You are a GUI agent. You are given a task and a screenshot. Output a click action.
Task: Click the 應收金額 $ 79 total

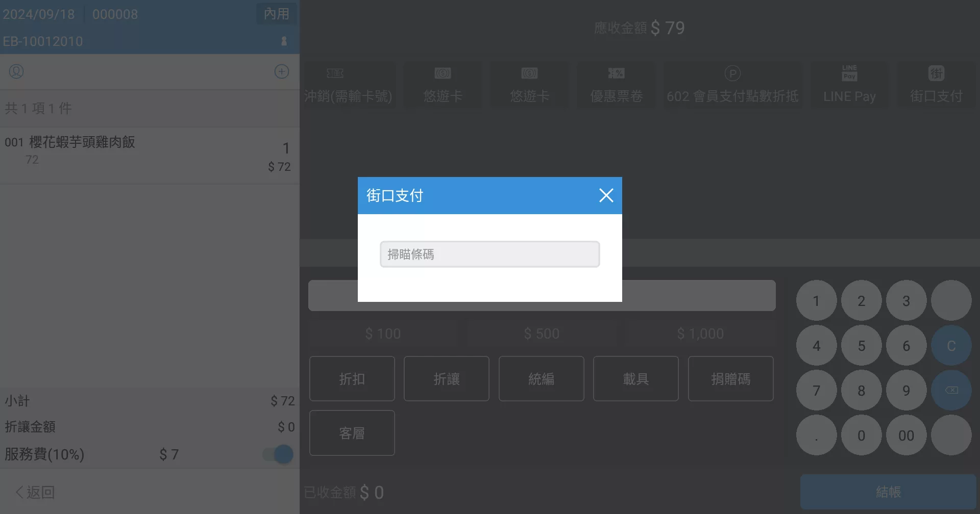639,28
